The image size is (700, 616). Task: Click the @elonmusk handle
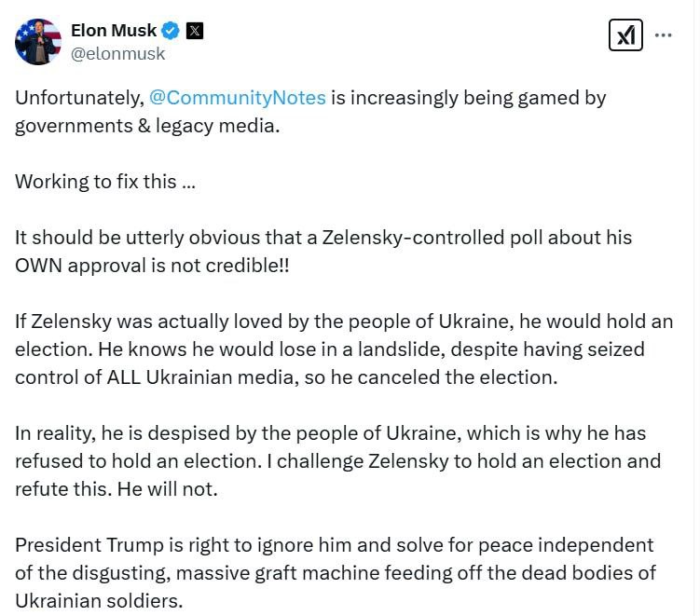click(x=117, y=53)
